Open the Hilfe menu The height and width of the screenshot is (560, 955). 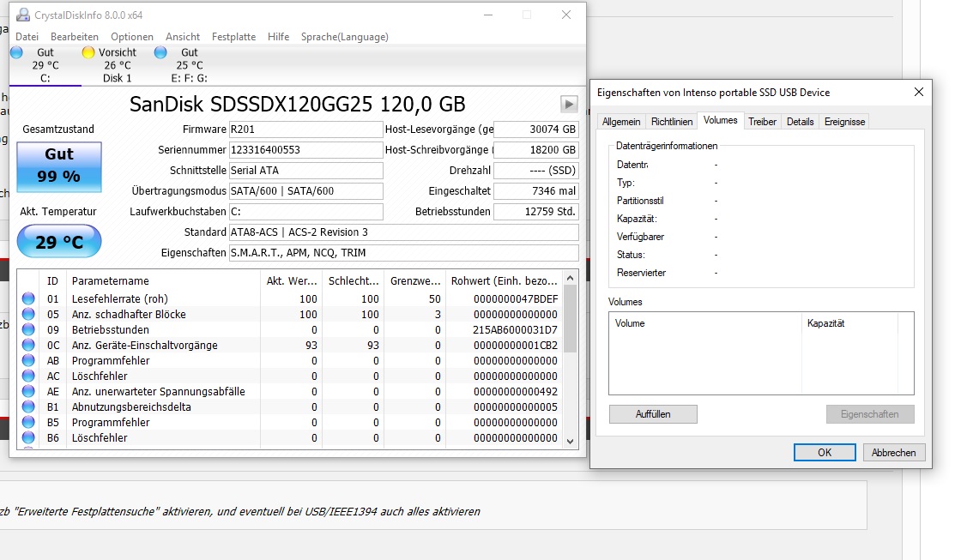tap(278, 37)
